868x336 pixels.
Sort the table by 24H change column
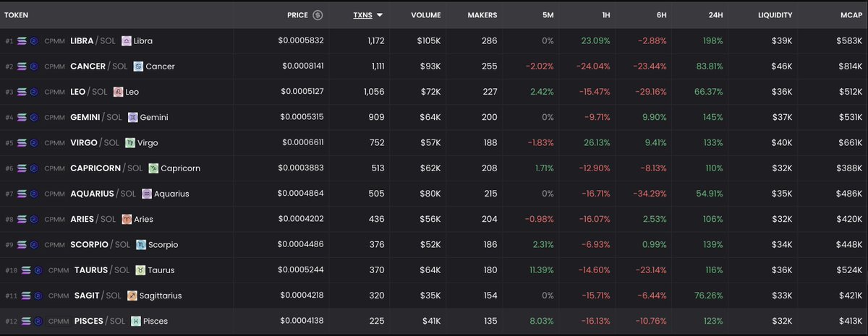click(x=715, y=14)
